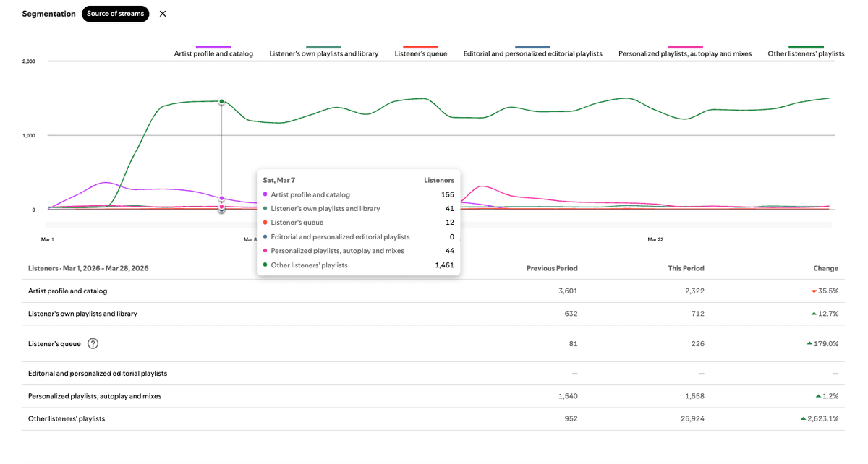Viewport: 868px width, 464px height.
Task: Click the 12.7% change value
Action: click(x=828, y=314)
